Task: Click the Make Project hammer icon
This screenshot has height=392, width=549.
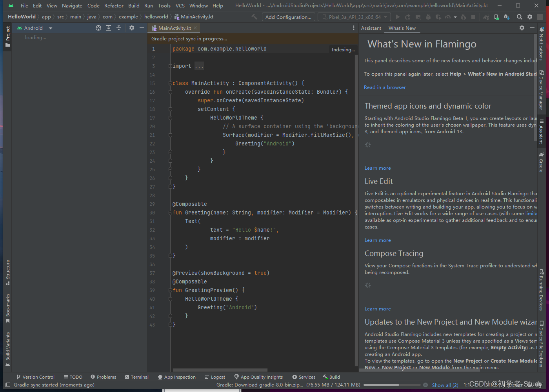Action: tap(255, 17)
